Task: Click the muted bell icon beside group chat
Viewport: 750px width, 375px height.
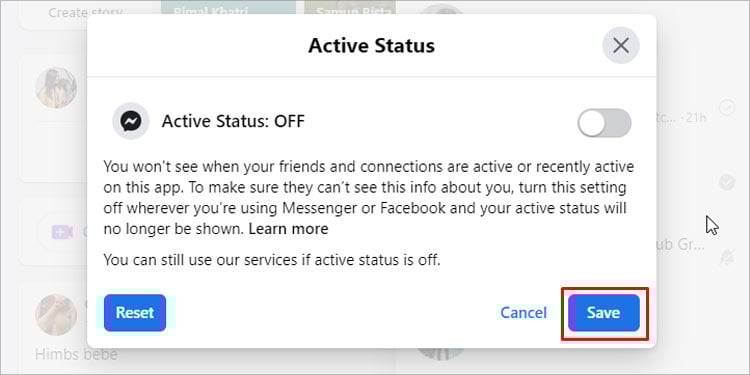Action: coord(727,257)
